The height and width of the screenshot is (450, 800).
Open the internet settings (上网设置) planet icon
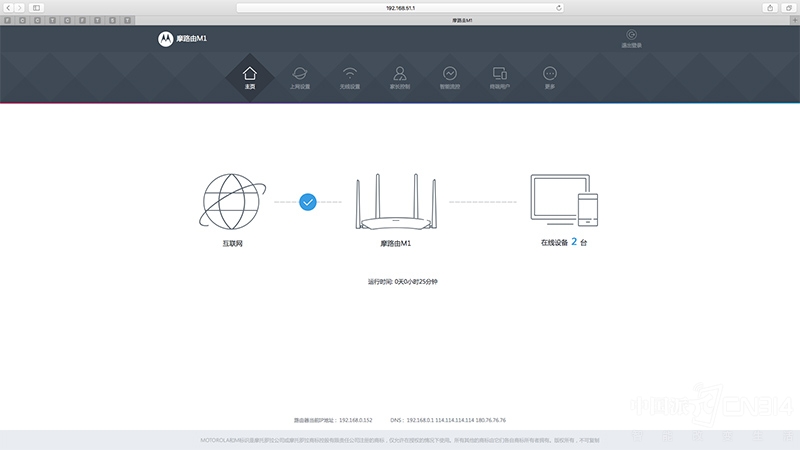299,73
